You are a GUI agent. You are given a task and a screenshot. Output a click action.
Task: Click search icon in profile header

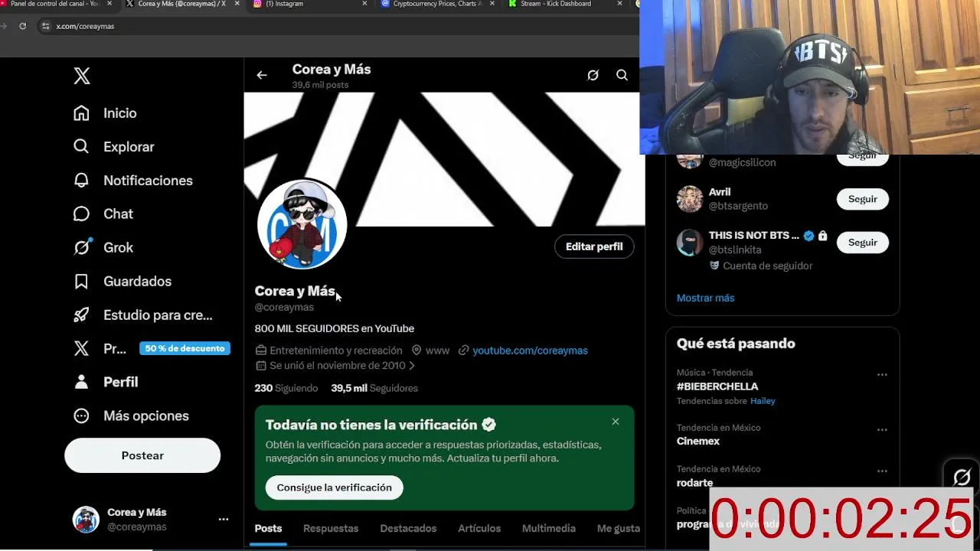pyautogui.click(x=622, y=75)
